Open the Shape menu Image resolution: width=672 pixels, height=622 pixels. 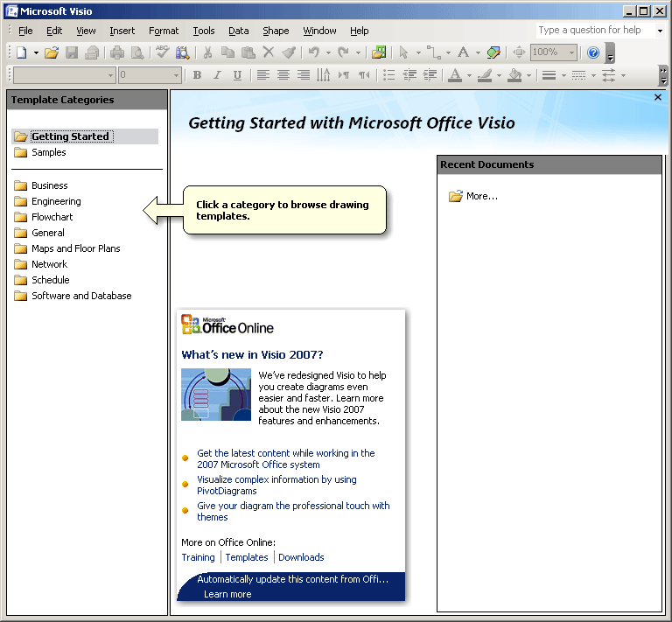pos(276,31)
